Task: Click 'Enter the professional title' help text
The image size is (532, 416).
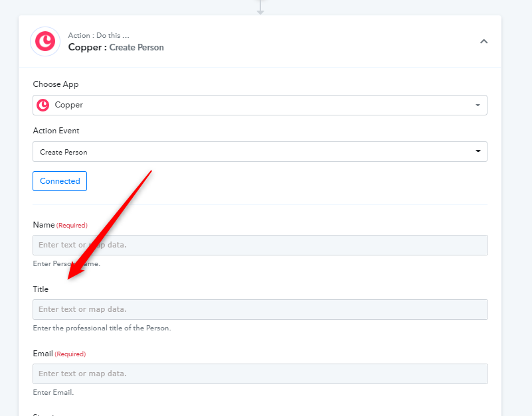Action: 102,328
